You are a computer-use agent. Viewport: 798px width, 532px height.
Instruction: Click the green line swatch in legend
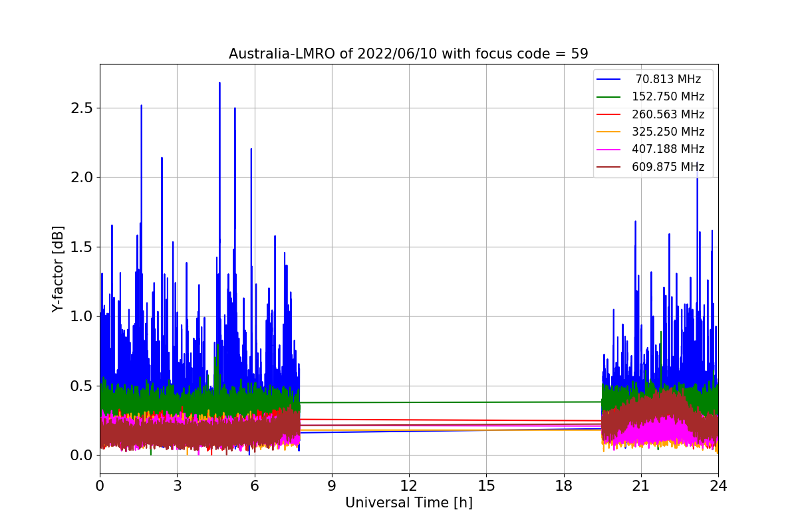[609, 97]
